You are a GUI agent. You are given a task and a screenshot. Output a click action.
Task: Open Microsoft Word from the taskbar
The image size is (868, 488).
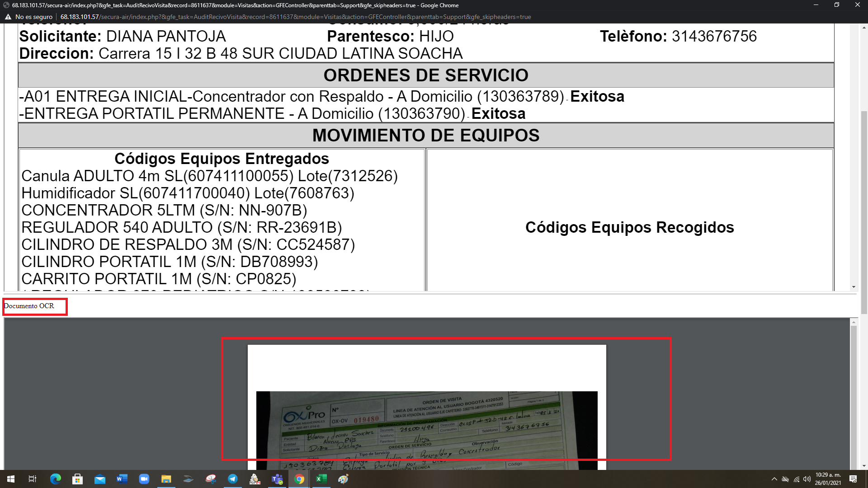122,479
